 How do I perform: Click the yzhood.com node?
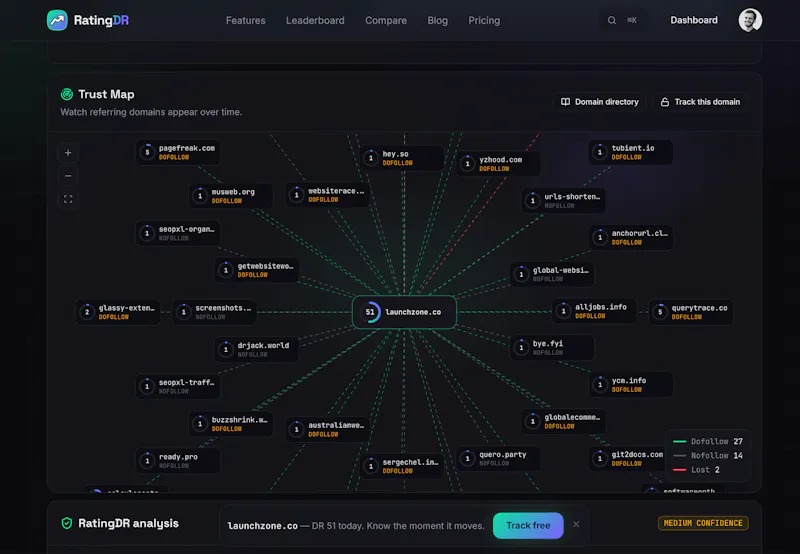click(498, 164)
